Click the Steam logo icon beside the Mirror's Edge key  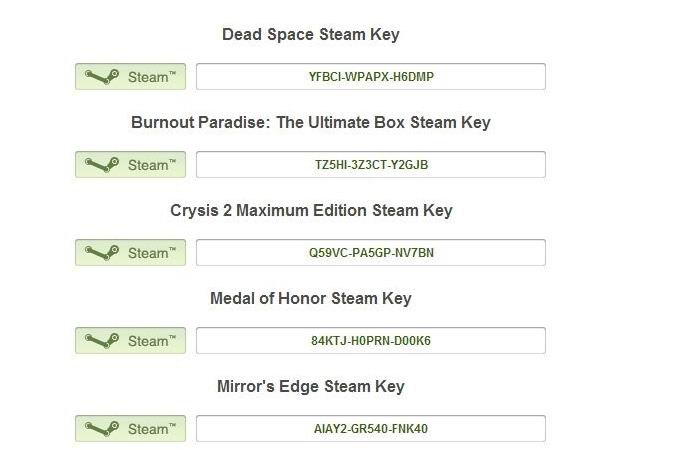pyautogui.click(x=103, y=429)
